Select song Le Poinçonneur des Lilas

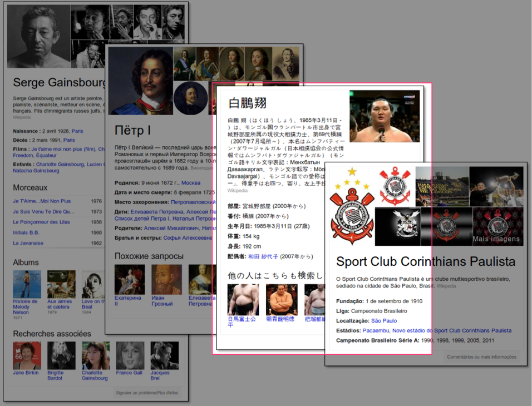pyautogui.click(x=41, y=222)
